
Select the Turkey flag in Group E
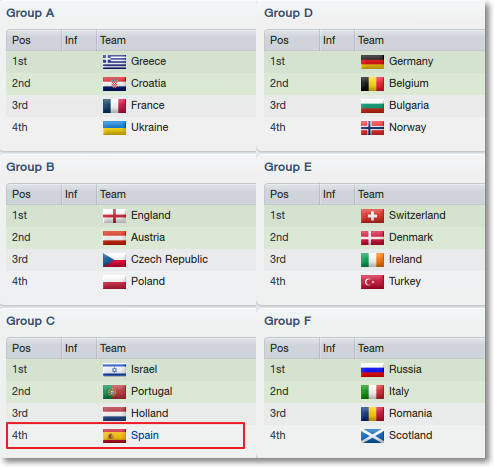click(372, 282)
